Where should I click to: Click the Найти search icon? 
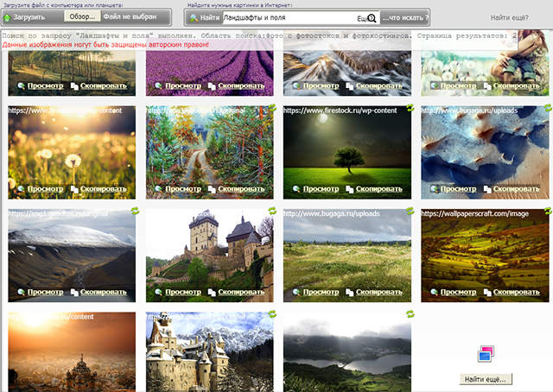(x=194, y=17)
